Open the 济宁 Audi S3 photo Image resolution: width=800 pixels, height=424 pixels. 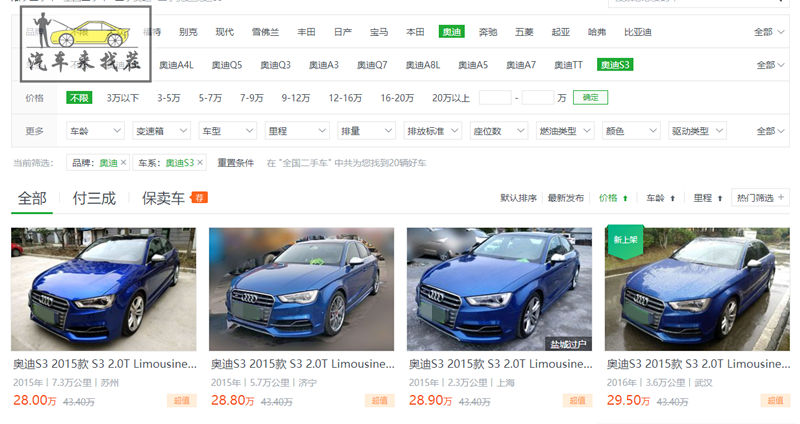[302, 289]
